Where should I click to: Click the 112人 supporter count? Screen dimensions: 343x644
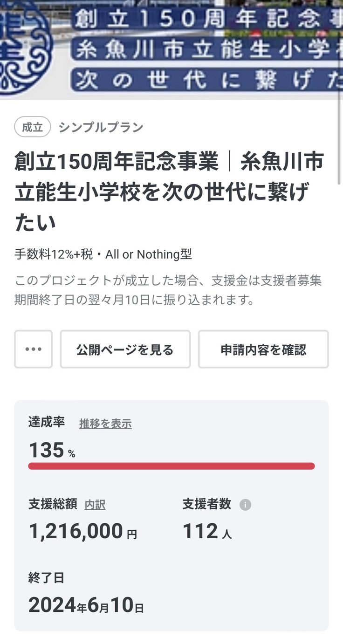[x=207, y=531]
